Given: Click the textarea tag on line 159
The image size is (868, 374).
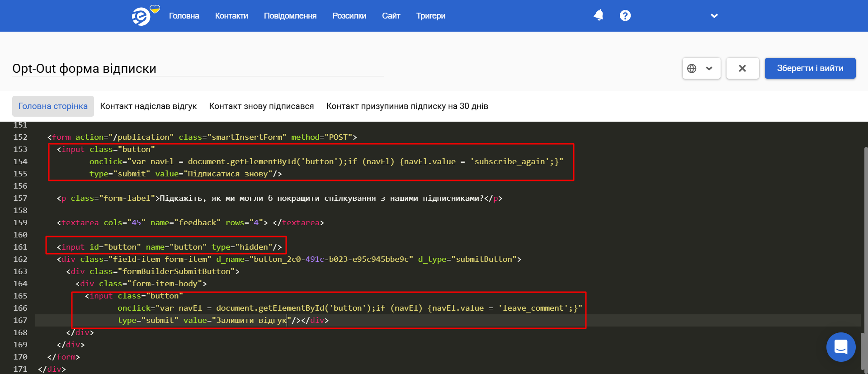Looking at the screenshot, I should click(x=190, y=223).
